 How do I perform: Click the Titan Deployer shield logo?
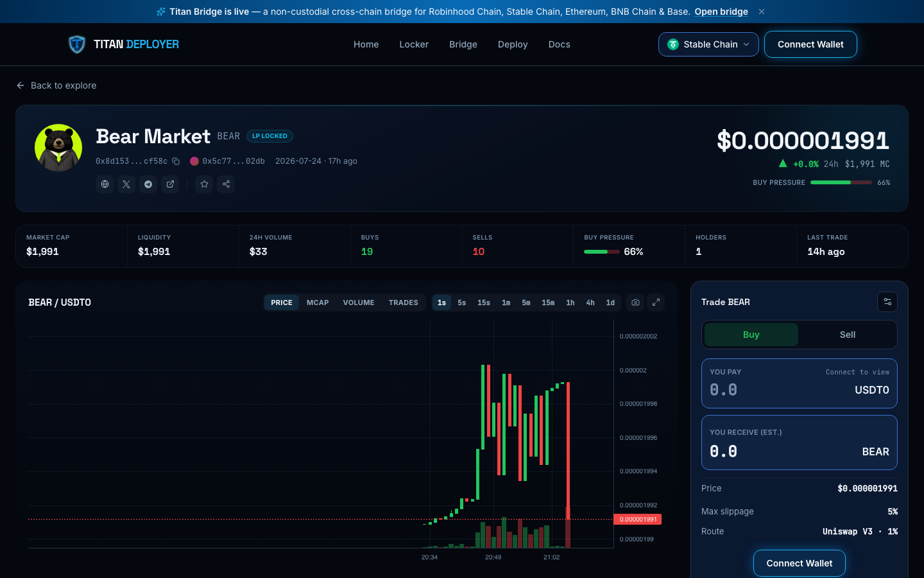click(77, 44)
